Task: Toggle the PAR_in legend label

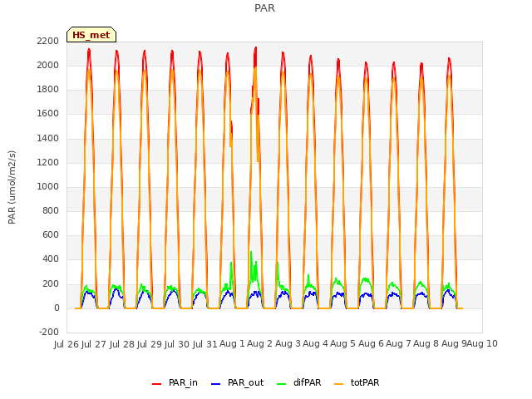Action: pos(183,382)
